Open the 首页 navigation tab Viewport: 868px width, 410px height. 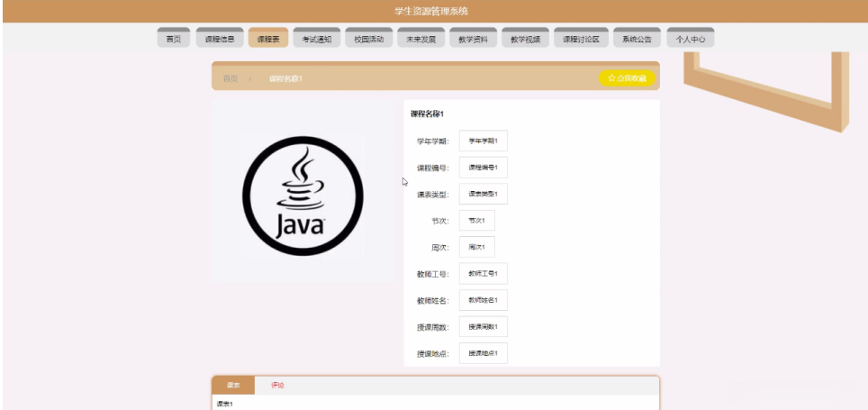click(x=173, y=39)
